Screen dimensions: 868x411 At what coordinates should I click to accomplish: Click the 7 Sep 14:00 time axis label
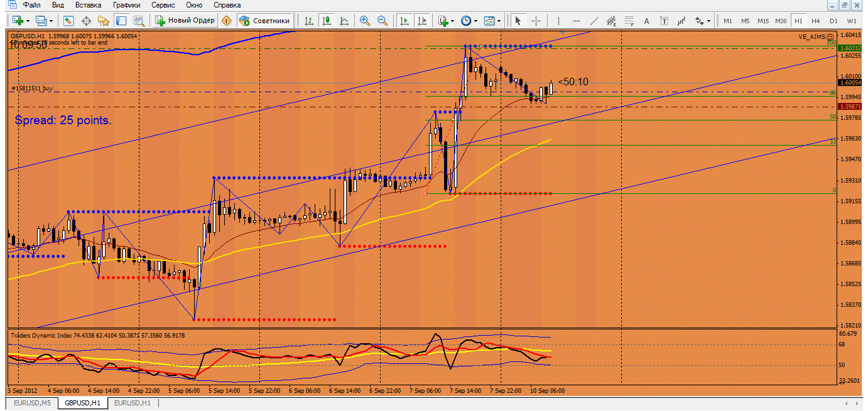pyautogui.click(x=465, y=390)
